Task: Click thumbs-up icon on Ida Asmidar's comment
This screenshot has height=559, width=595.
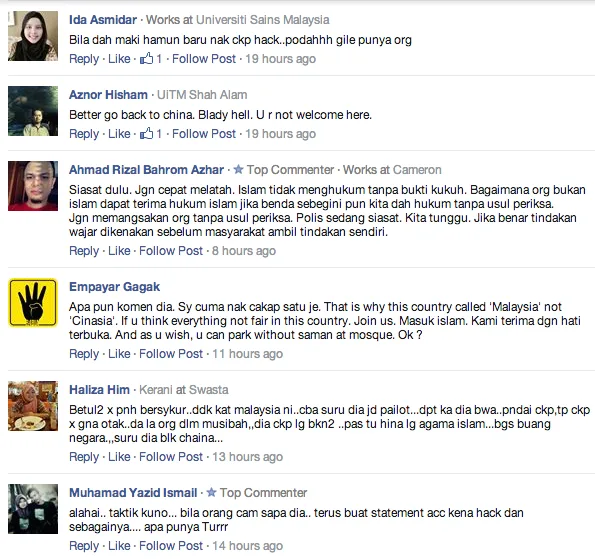Action: (146, 58)
